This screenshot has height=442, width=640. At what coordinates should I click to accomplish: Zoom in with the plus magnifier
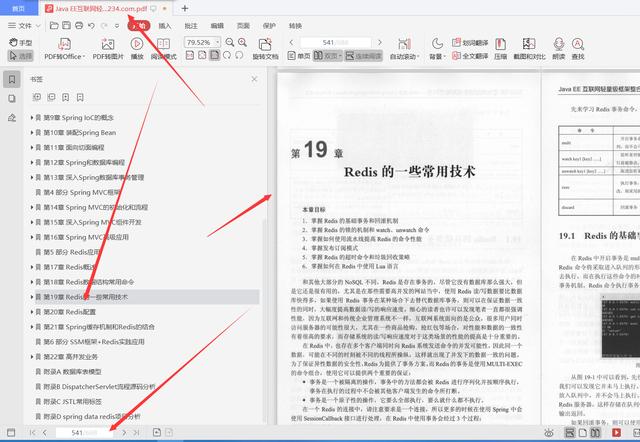click(x=242, y=42)
